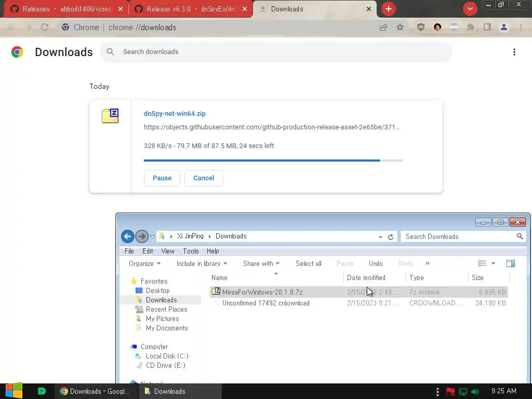Viewport: 532px width, 399px height.
Task: Open the Include in library dropdown
Action: (x=202, y=263)
